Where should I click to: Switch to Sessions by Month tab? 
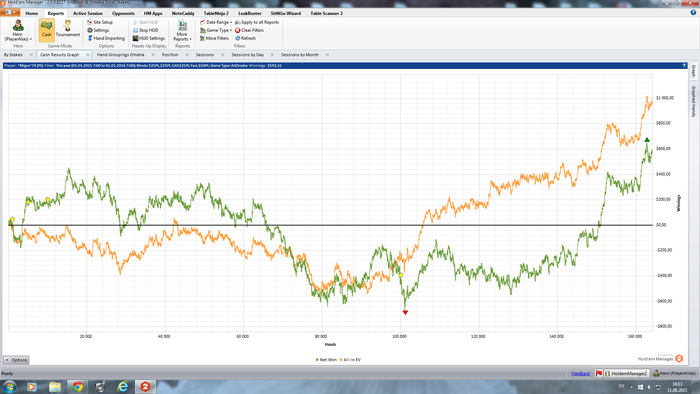tap(300, 54)
